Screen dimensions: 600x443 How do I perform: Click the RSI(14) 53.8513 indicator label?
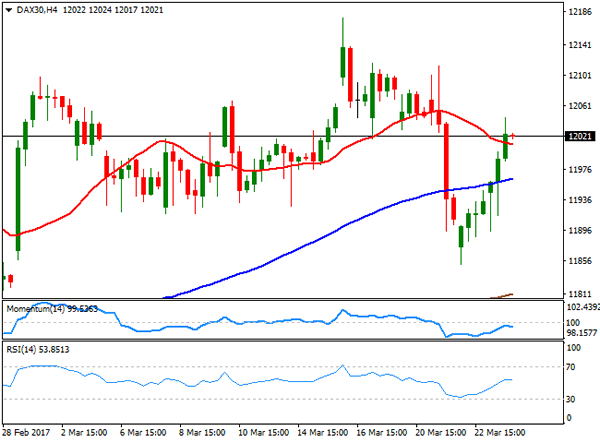click(x=38, y=349)
